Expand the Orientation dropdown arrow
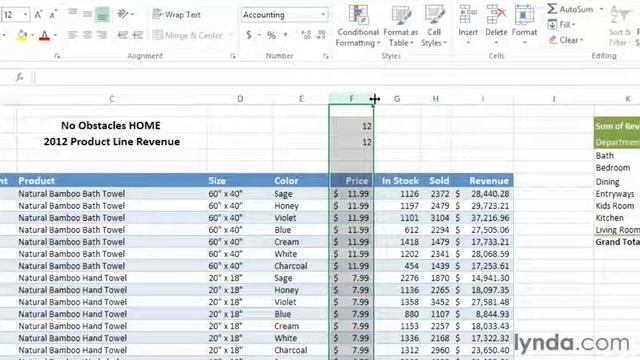Image resolution: width=640 pixels, height=360 pixels. click(x=133, y=15)
